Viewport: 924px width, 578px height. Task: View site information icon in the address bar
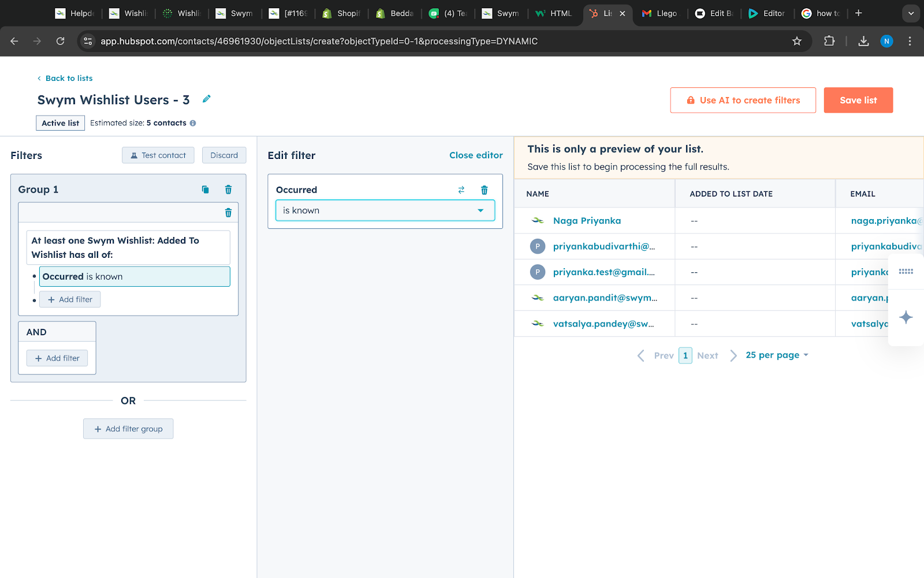coord(88,41)
